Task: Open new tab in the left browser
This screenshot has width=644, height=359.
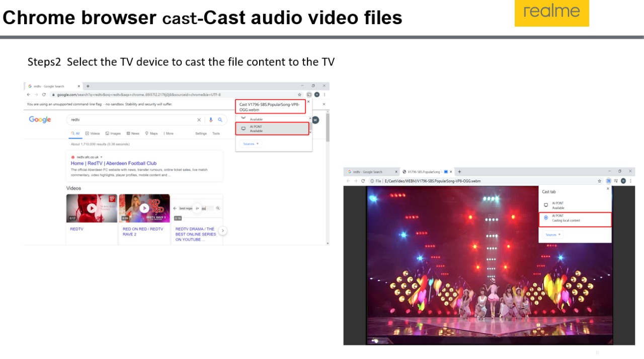Action: (x=88, y=86)
